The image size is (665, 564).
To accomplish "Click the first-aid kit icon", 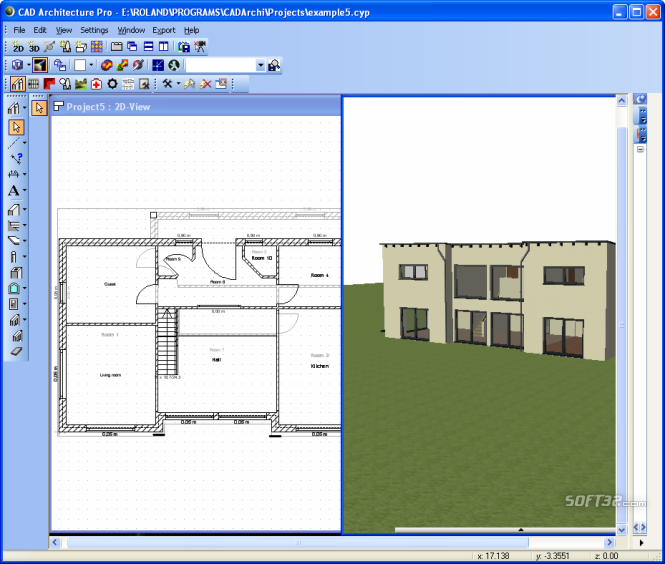I will (x=97, y=84).
